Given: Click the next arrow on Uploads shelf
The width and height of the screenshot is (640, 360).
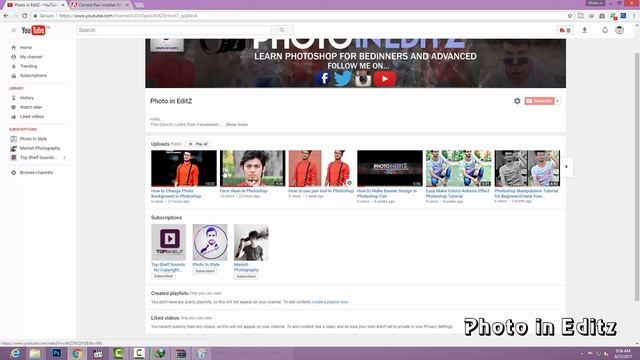Looking at the screenshot, I should click(566, 167).
